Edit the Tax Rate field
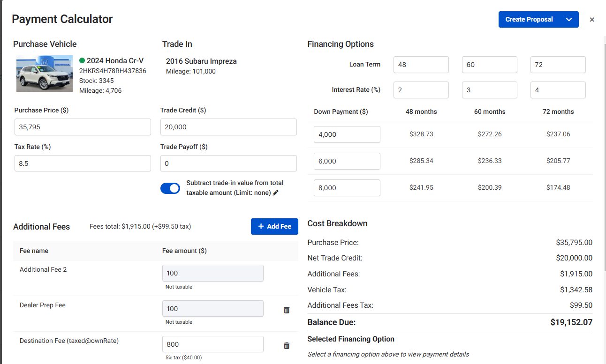 [83, 163]
